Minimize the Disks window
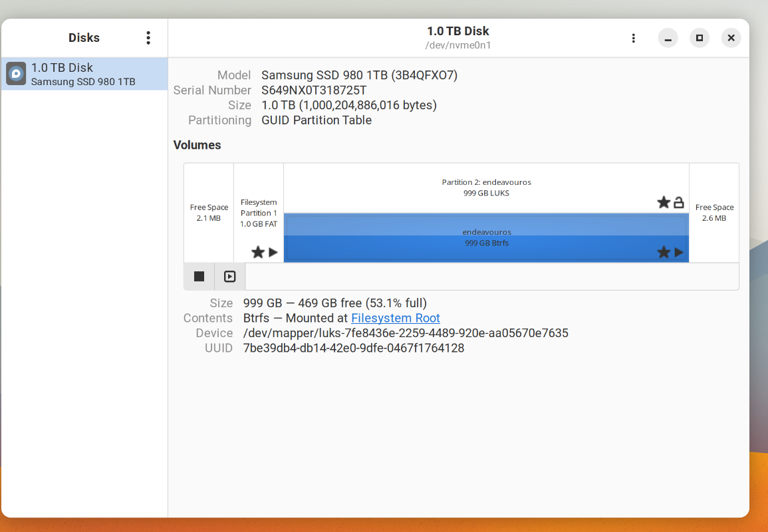The image size is (768, 532). (x=668, y=38)
